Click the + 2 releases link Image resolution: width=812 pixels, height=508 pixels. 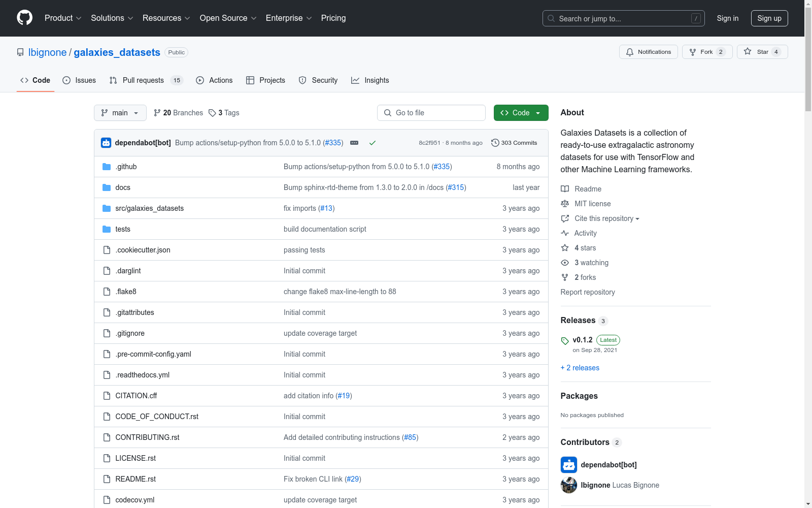580,368
